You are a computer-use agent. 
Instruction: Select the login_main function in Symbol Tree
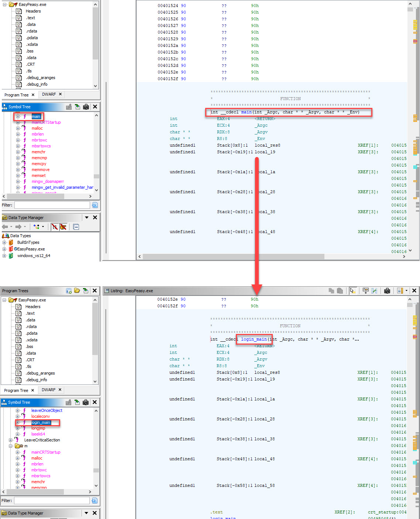coord(41,422)
